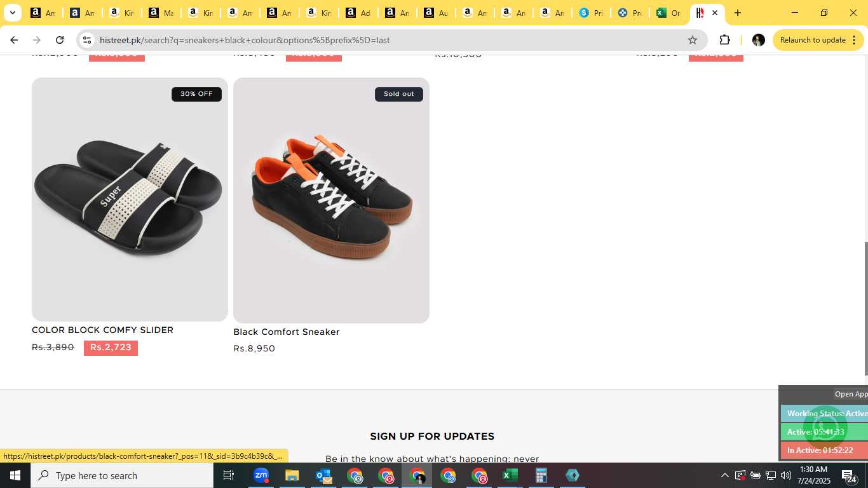The image size is (868, 488).
Task: Click the taskbar search box
Action: click(x=122, y=475)
